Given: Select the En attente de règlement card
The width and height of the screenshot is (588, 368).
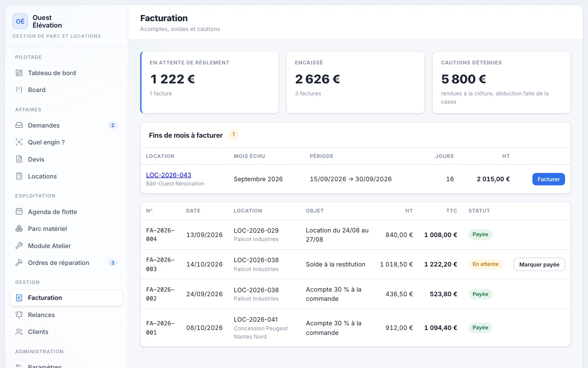Looking at the screenshot, I should [209, 82].
